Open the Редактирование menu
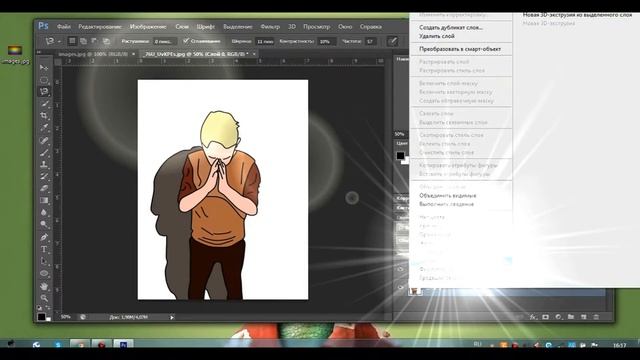640x360 pixels. click(100, 27)
